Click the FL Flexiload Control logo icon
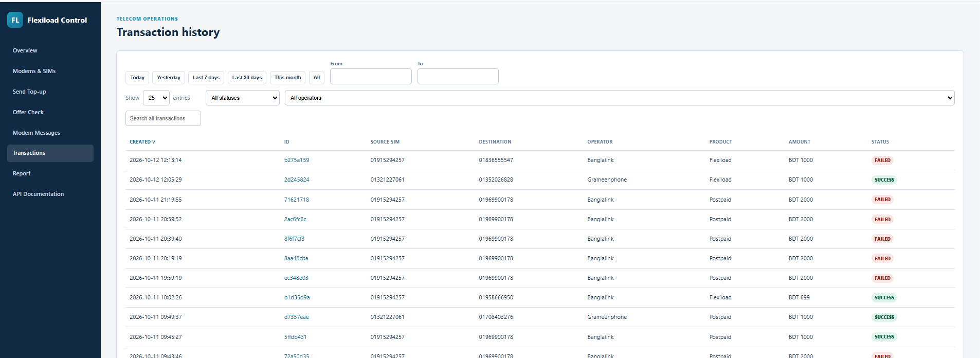 coord(15,20)
